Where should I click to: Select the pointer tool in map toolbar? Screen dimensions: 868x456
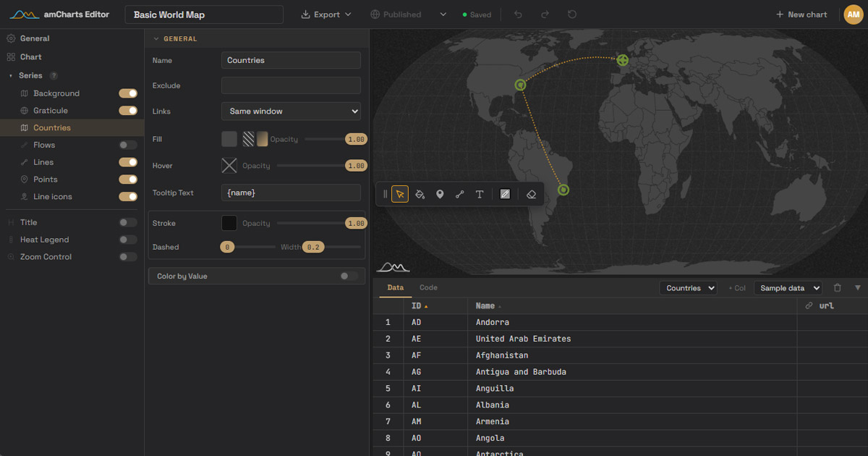click(x=400, y=194)
